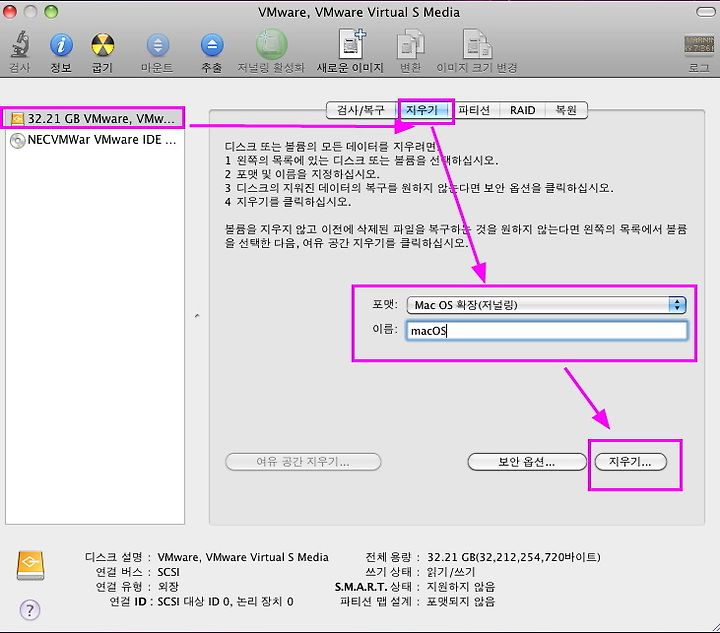Switch to the 검사/복구 tab

(x=361, y=110)
